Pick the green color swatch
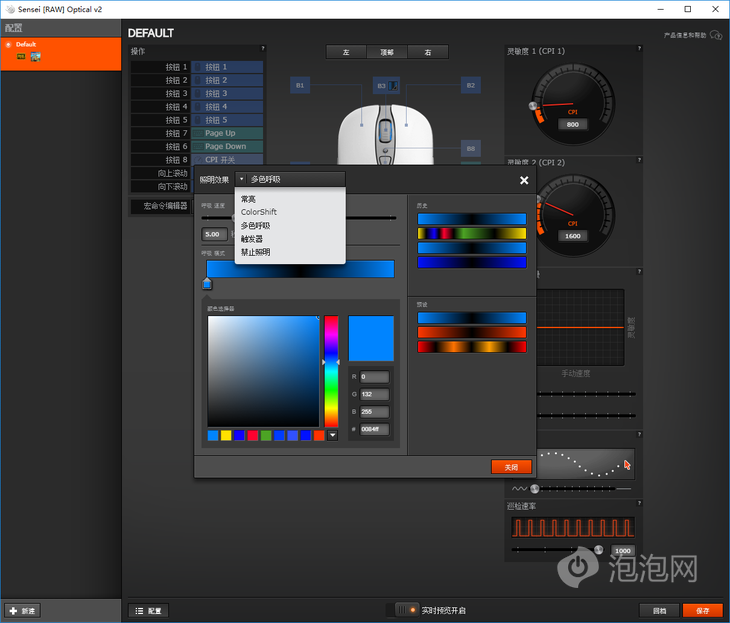 266,435
